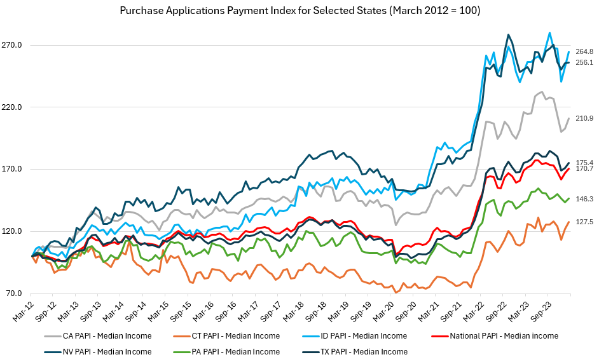Screen dimensions: 599x364
Task: Click the chart title text
Action: pos(299,11)
